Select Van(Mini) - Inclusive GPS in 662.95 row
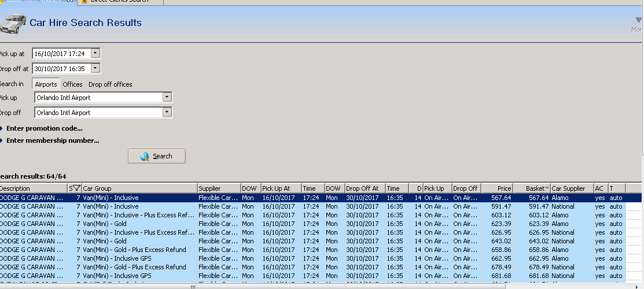The width and height of the screenshot is (644, 289). point(139,258)
